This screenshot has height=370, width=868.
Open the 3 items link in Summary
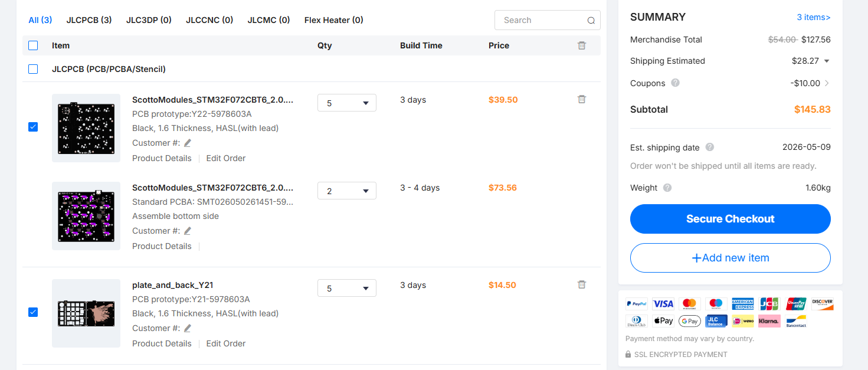click(814, 17)
